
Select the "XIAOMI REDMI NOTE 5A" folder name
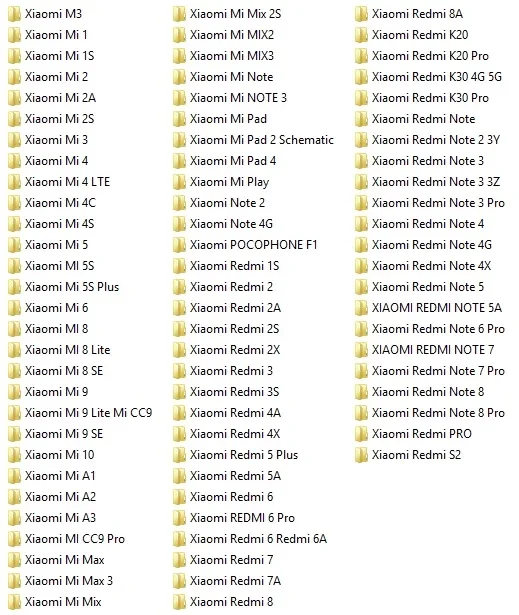point(437,308)
